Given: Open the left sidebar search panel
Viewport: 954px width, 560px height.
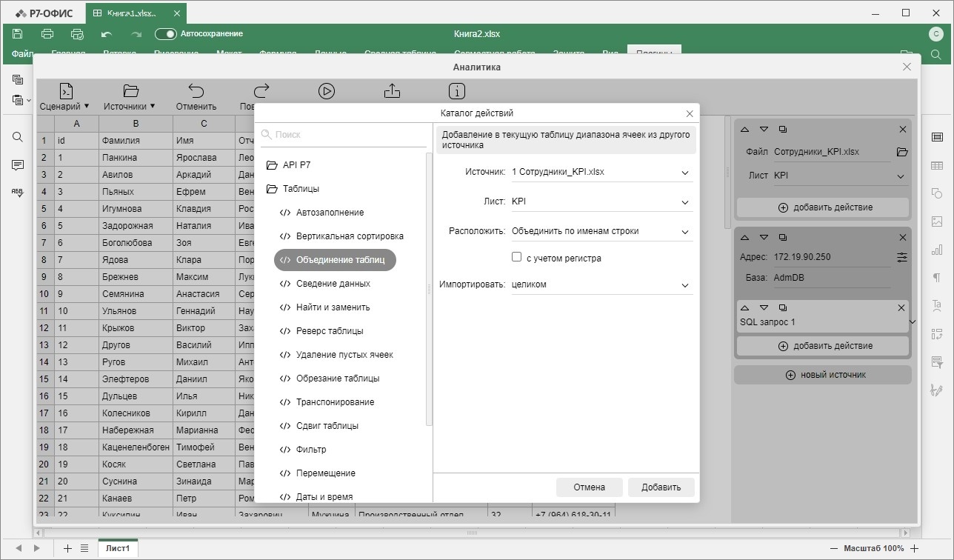Looking at the screenshot, I should tap(18, 137).
